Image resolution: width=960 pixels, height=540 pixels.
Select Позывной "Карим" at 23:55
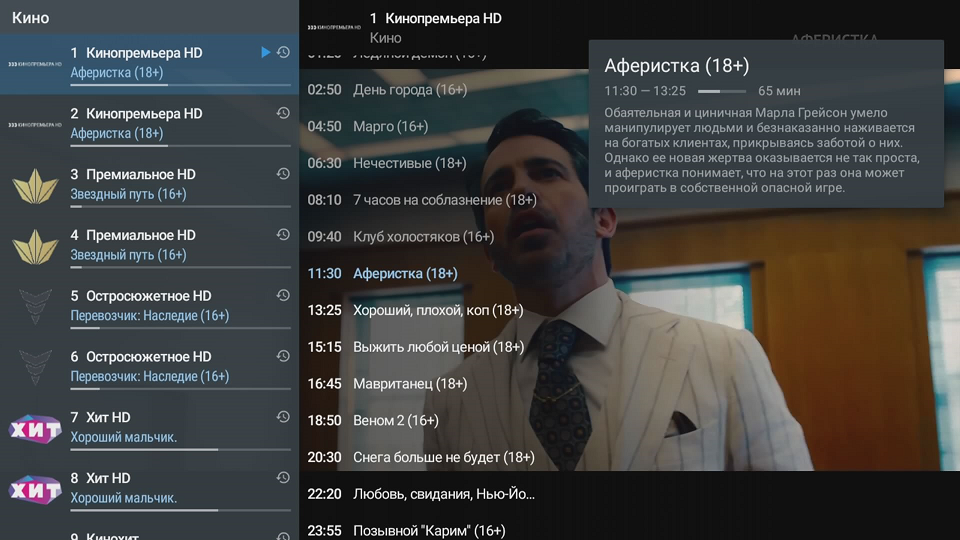click(x=428, y=530)
